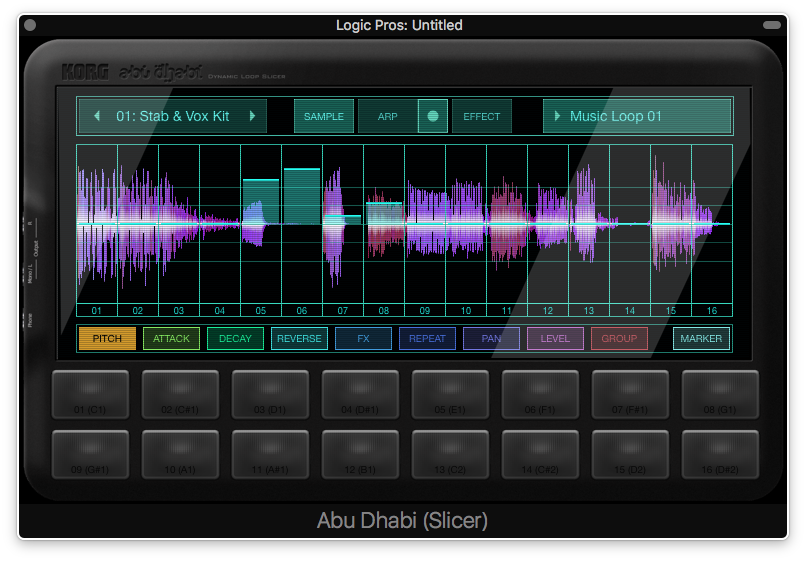Tap pad 13 (C2)

tap(450, 454)
